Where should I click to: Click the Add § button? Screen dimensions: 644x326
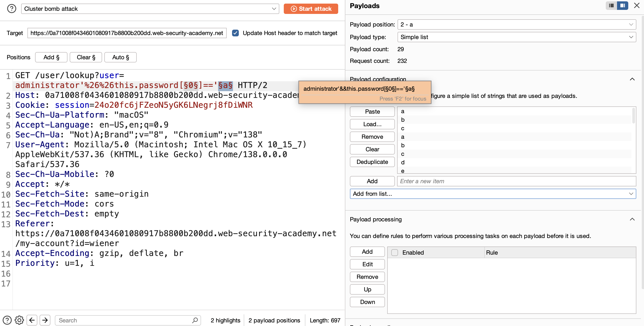coord(51,57)
